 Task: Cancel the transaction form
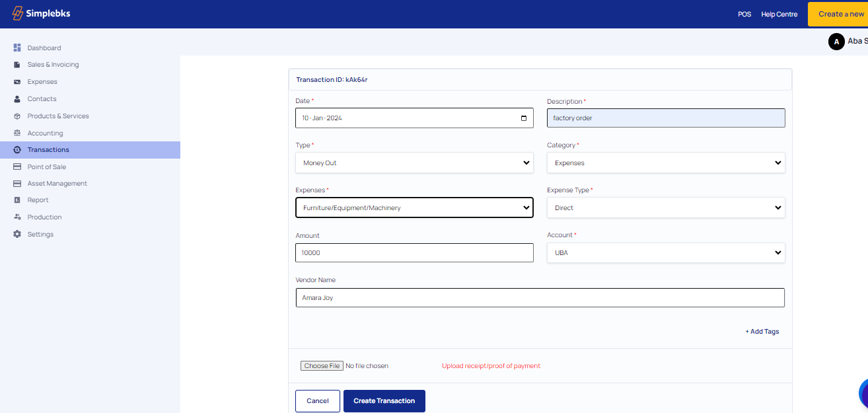click(x=317, y=401)
